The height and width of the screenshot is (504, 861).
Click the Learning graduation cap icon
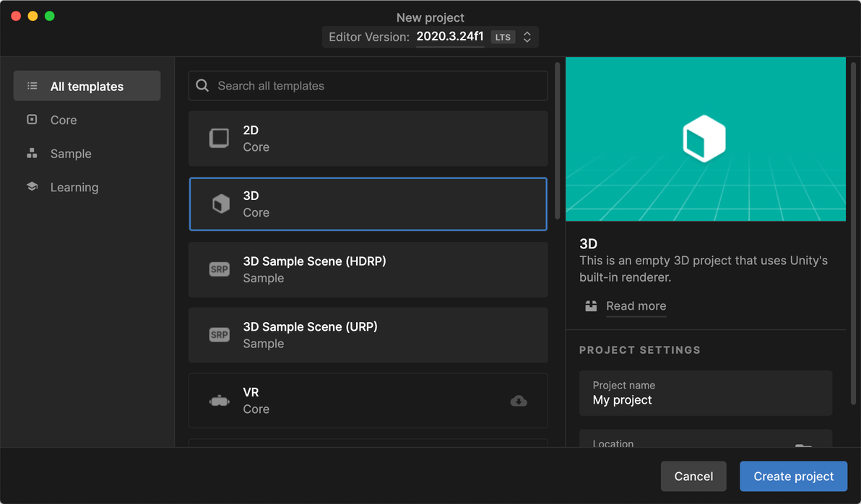(32, 187)
